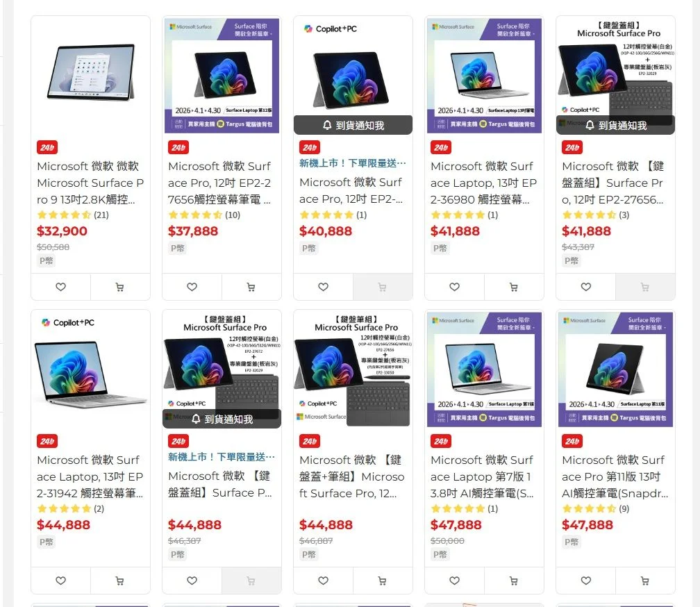Screen dimensions: 700x607
Task: Add the $37,888 Surface Pro to cart
Action: (251, 287)
